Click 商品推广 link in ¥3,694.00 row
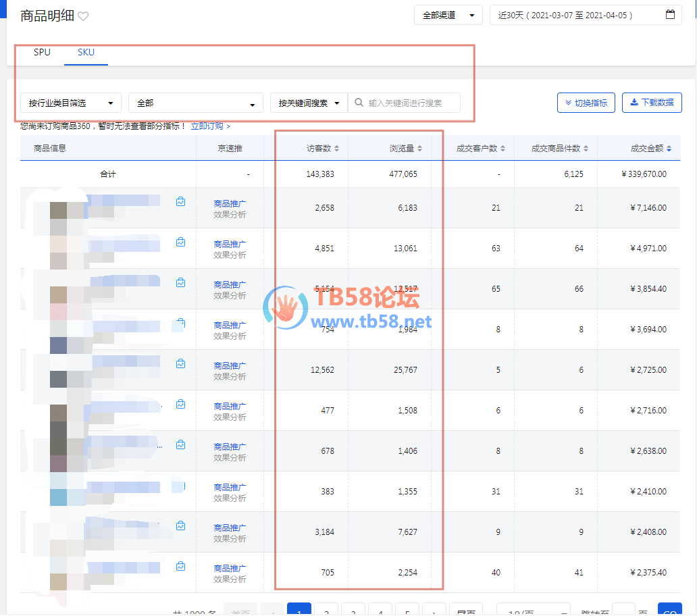 point(230,325)
